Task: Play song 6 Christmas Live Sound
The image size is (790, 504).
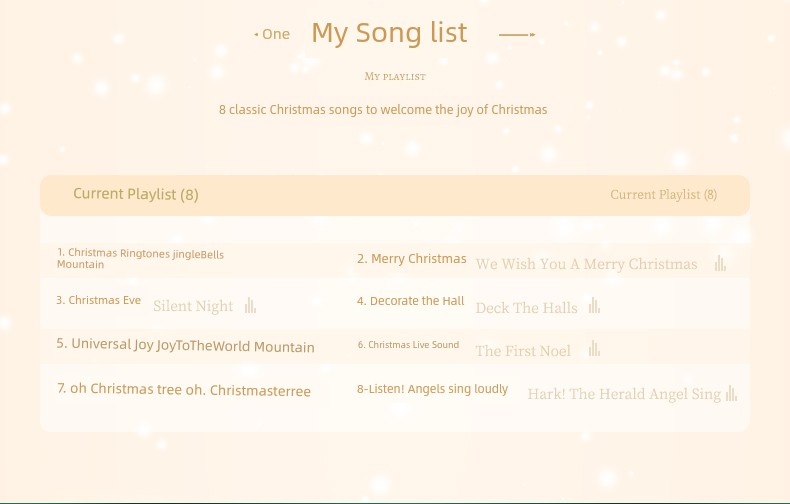Action: coord(408,345)
